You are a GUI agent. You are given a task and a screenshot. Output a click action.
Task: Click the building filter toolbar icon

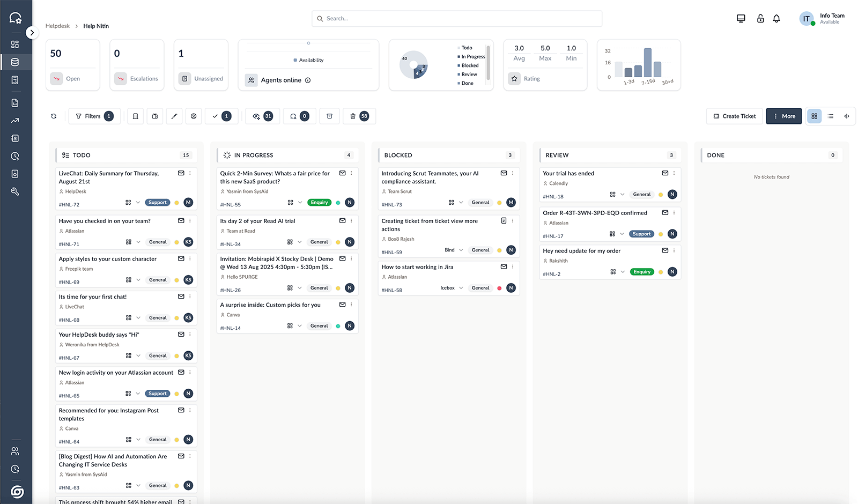[x=136, y=116]
